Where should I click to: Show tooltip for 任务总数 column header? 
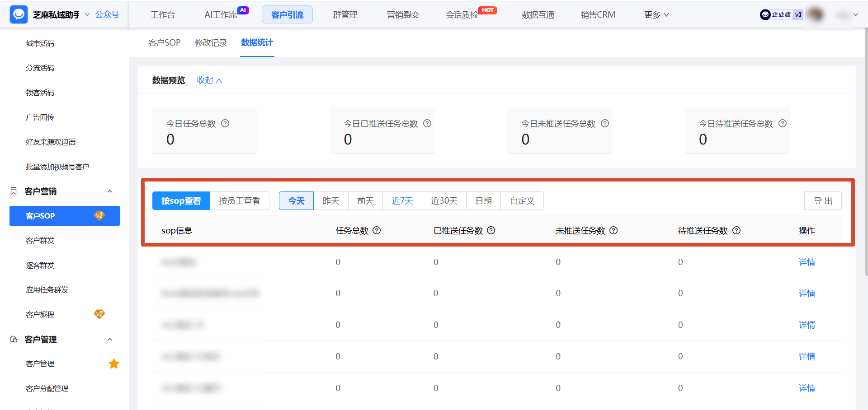[x=377, y=230]
